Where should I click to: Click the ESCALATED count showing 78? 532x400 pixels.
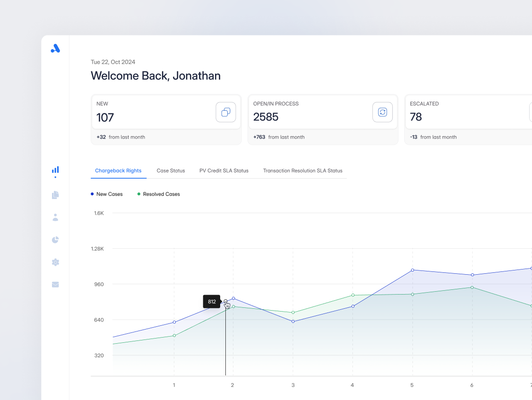(x=416, y=117)
